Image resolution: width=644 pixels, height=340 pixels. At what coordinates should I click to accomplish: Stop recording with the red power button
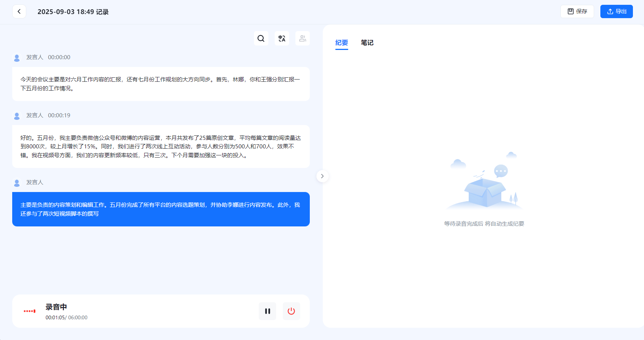pyautogui.click(x=291, y=311)
